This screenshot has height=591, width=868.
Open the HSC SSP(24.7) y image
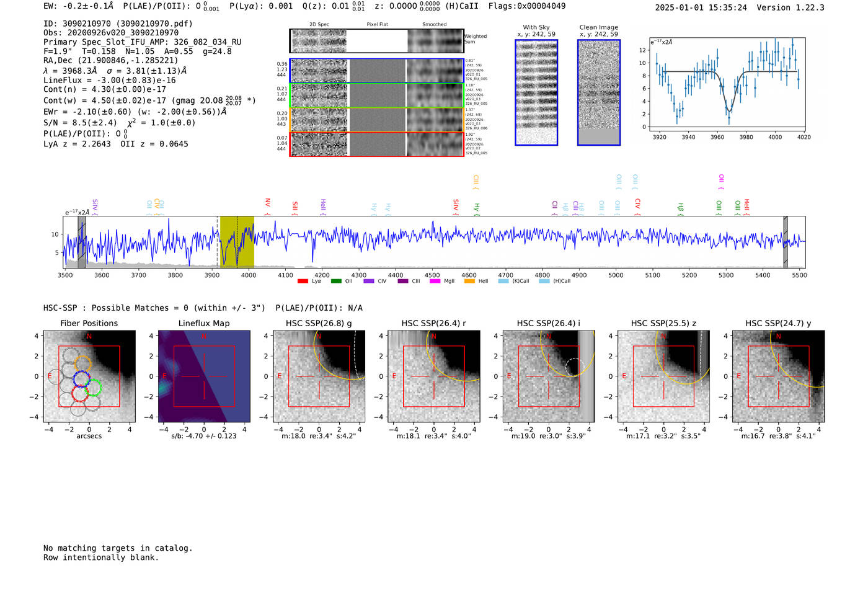(x=778, y=376)
